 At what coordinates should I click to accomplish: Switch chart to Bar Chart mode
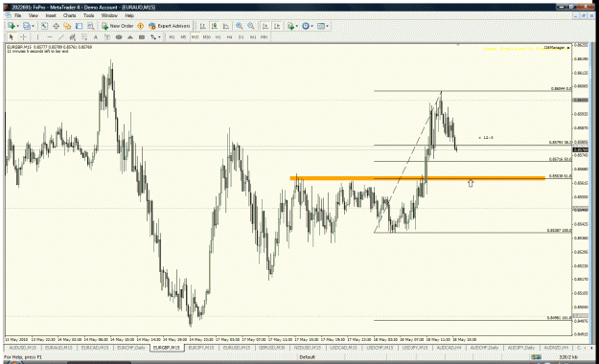203,26
